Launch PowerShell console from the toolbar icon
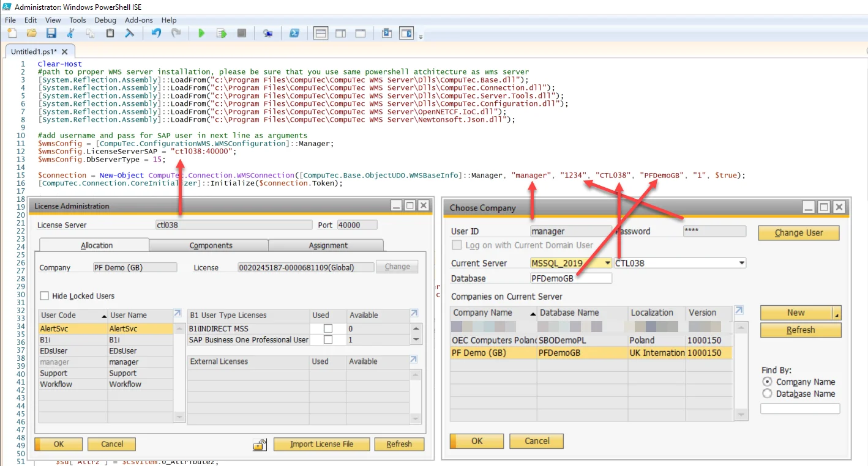 click(294, 34)
